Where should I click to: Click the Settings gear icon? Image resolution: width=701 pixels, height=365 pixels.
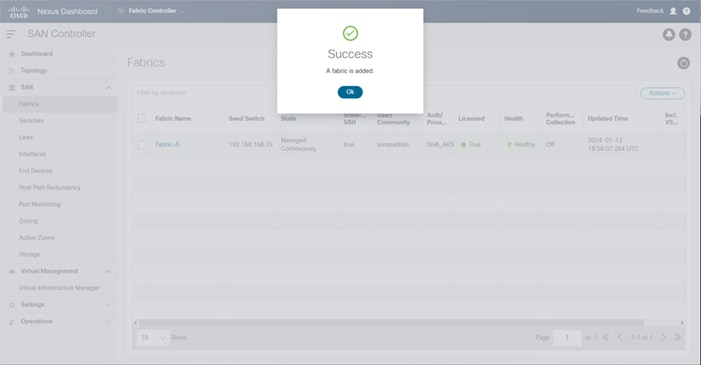(12, 305)
